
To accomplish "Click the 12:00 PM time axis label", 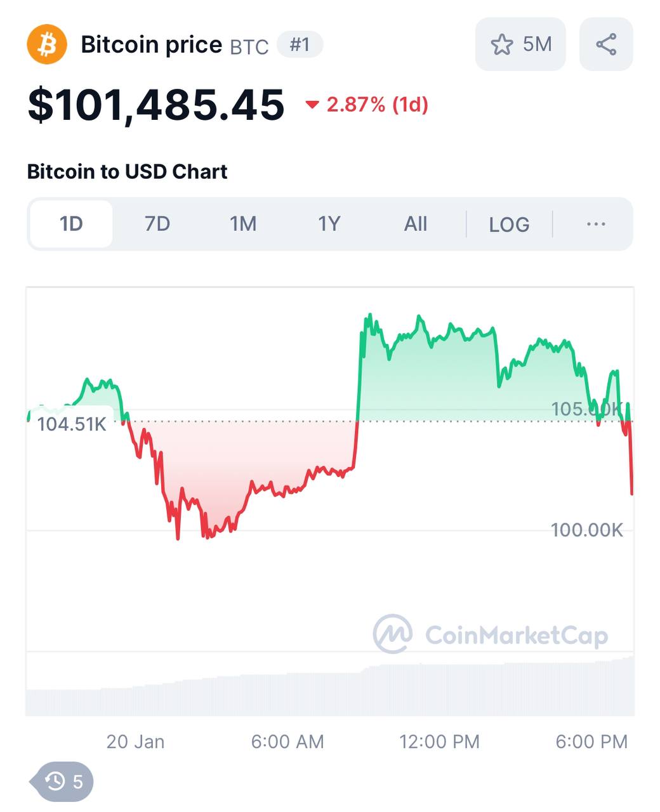I will (x=439, y=742).
